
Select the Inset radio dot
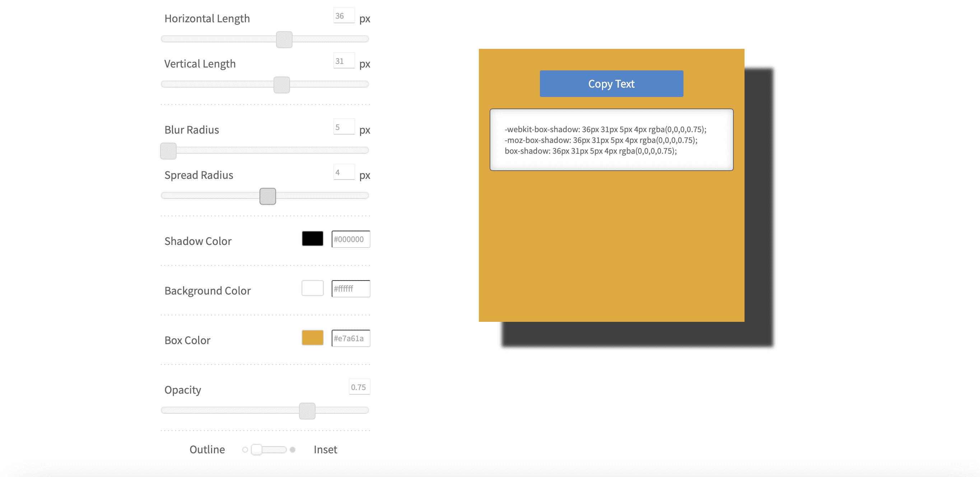coord(292,450)
